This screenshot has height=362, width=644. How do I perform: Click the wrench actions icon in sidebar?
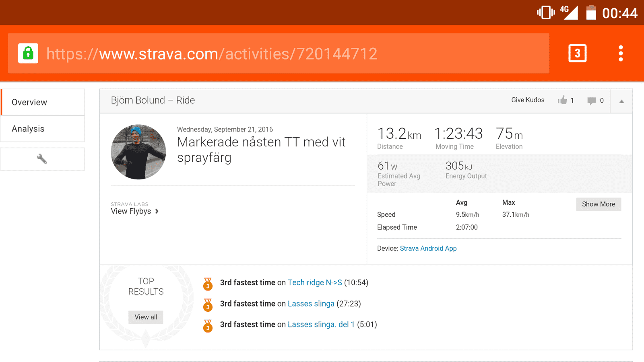42,159
